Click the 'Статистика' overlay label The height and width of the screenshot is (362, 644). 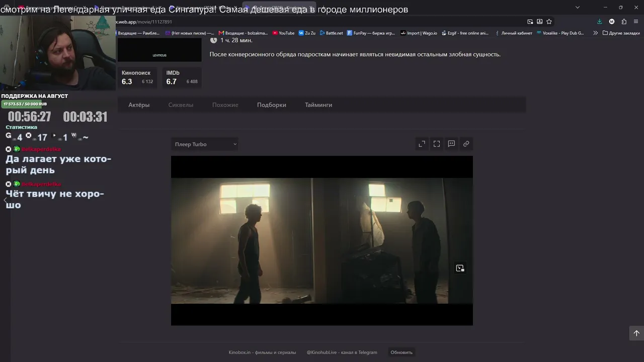22,127
